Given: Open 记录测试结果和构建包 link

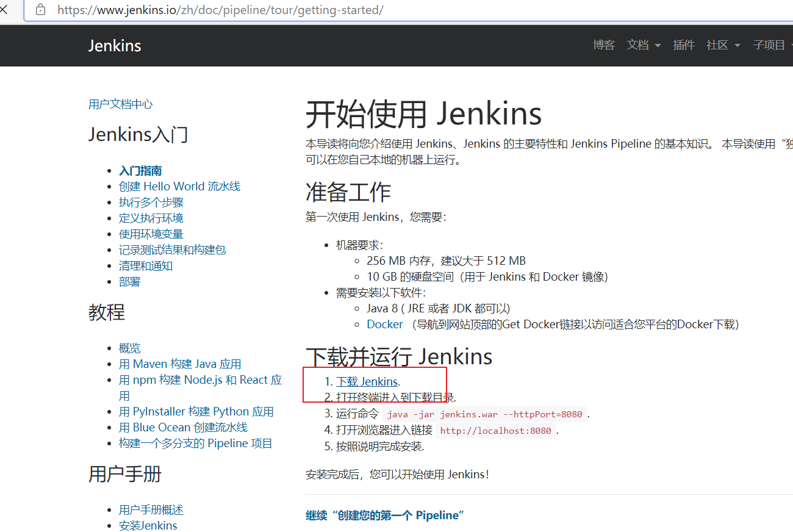Looking at the screenshot, I should pyautogui.click(x=173, y=250).
